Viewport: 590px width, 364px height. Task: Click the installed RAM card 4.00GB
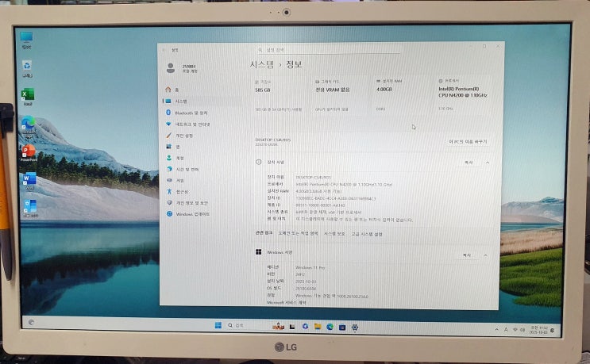click(402, 95)
